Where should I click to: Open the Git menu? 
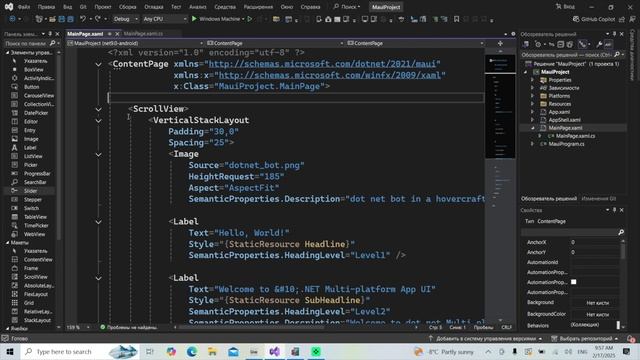click(x=83, y=7)
